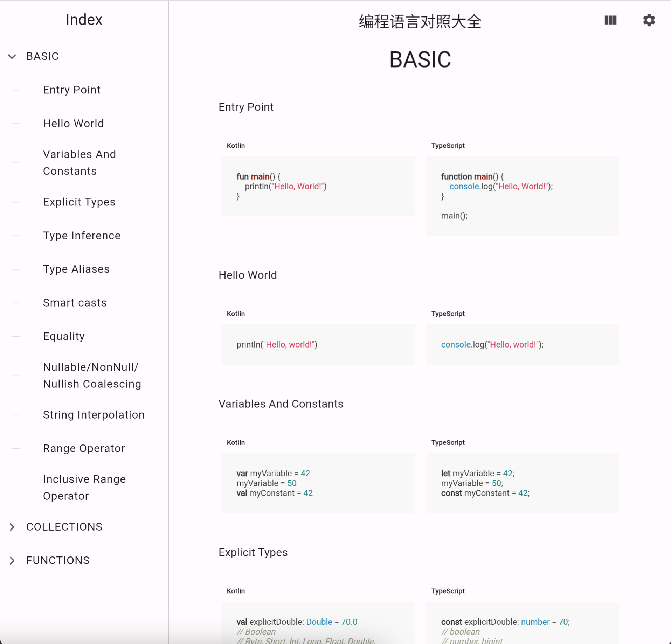The width and height of the screenshot is (671, 644).
Task: Open Explicit Types sidebar item
Action: click(x=79, y=202)
